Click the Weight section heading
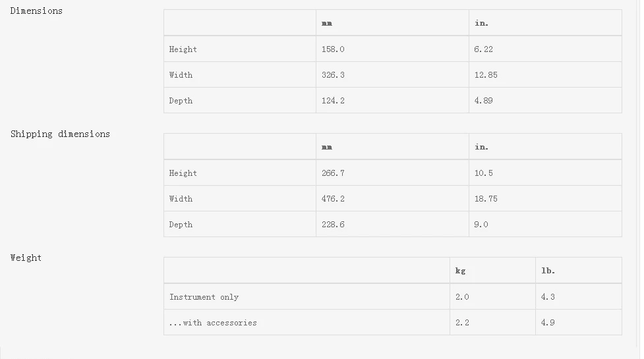644x359 pixels. pos(26,258)
